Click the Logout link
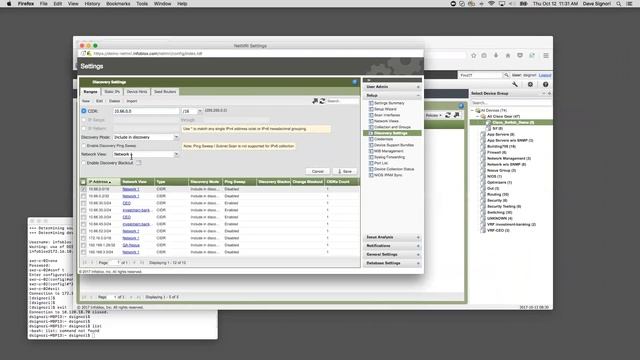 click(x=545, y=76)
